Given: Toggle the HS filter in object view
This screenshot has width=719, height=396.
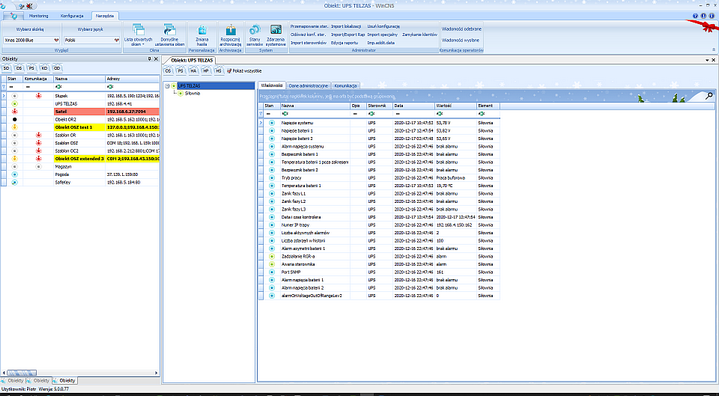Looking at the screenshot, I should tap(219, 71).
